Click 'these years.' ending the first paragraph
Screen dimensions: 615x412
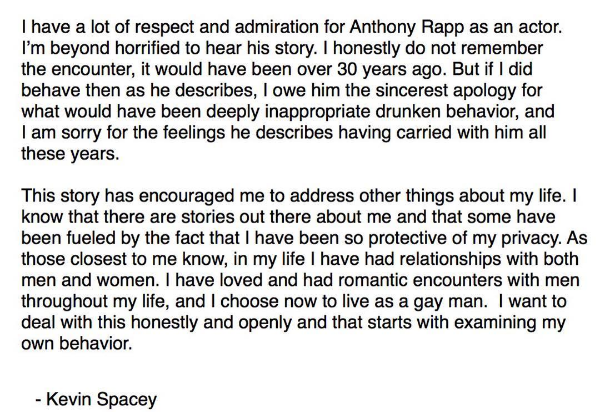(70, 153)
